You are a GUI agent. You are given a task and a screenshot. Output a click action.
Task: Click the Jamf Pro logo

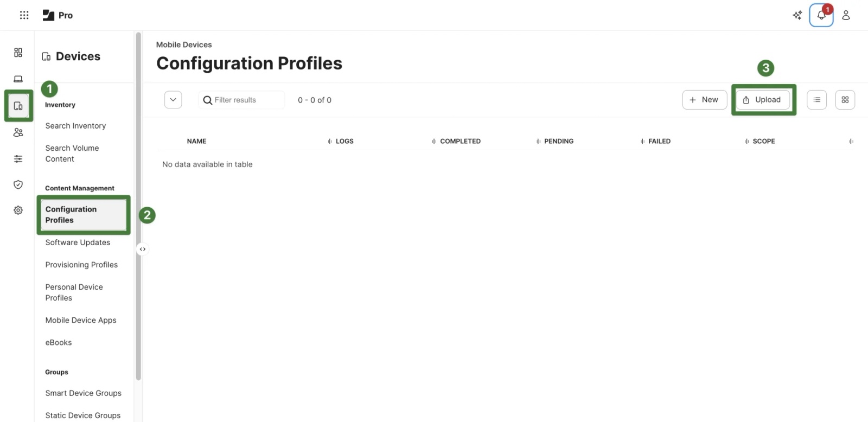click(58, 15)
